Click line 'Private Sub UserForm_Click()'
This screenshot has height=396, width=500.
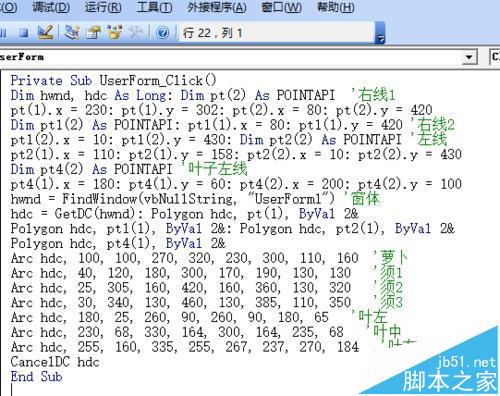click(113, 81)
